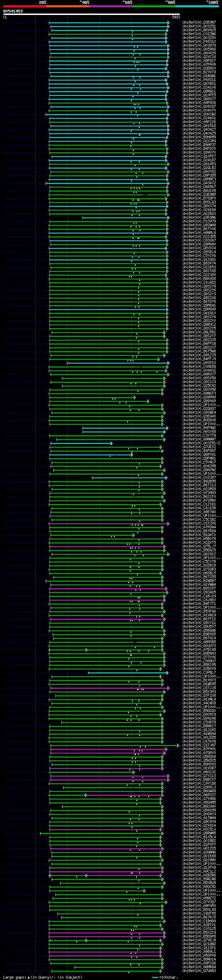
Task: Select label UniRef100_Q0KIW2
Action: 199,114
